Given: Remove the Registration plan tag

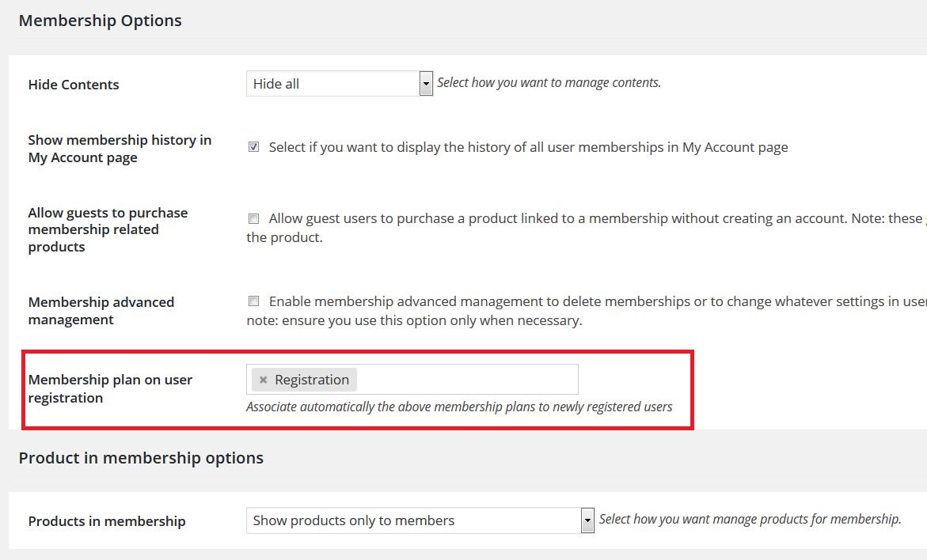Looking at the screenshot, I should (x=263, y=380).
